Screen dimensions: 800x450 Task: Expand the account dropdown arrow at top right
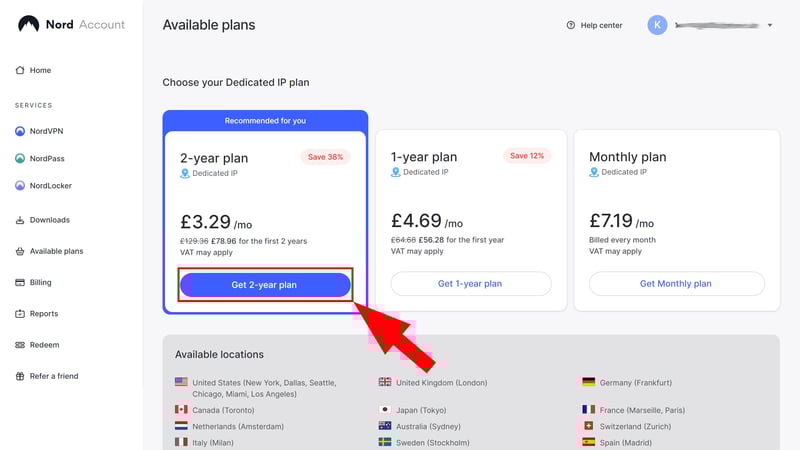(x=770, y=25)
